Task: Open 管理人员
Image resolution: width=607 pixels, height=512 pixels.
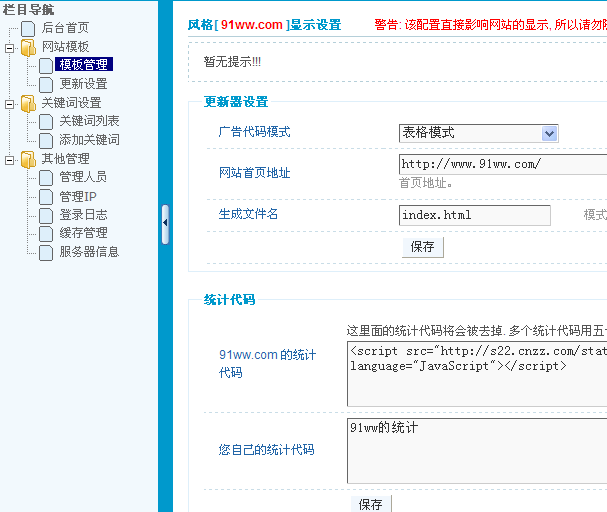Action: (83, 177)
